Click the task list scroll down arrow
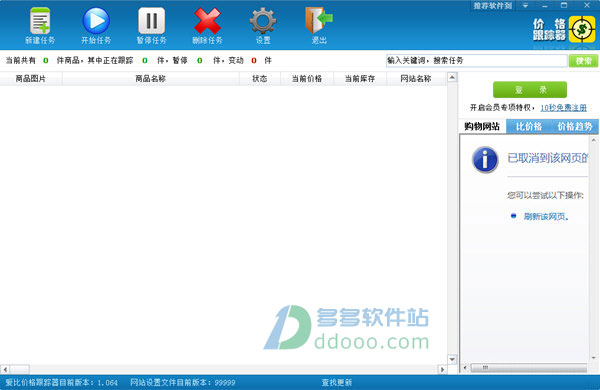 click(x=452, y=359)
